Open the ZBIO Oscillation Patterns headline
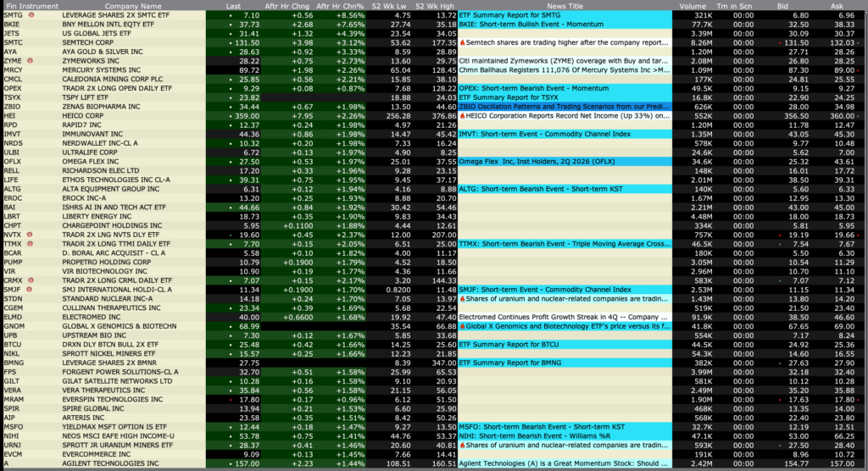Screen dimensions: 868x471 (x=564, y=106)
